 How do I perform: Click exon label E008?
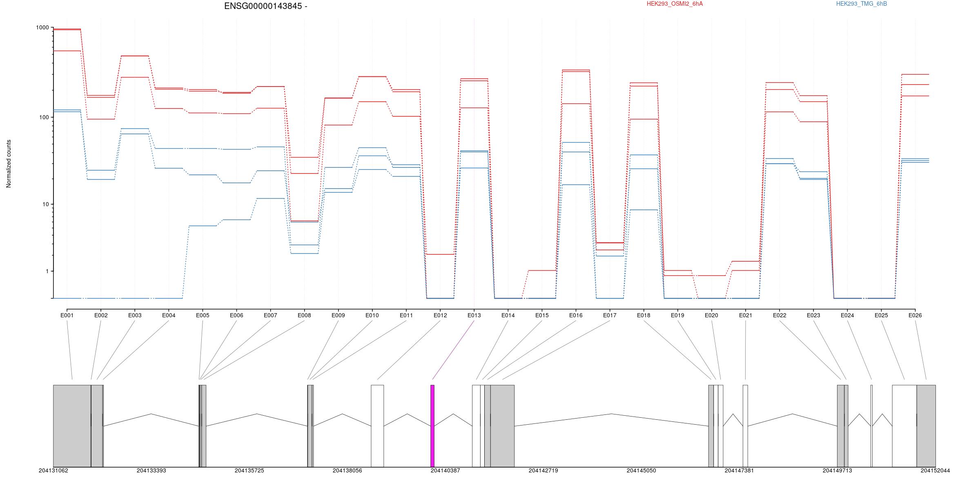304,315
